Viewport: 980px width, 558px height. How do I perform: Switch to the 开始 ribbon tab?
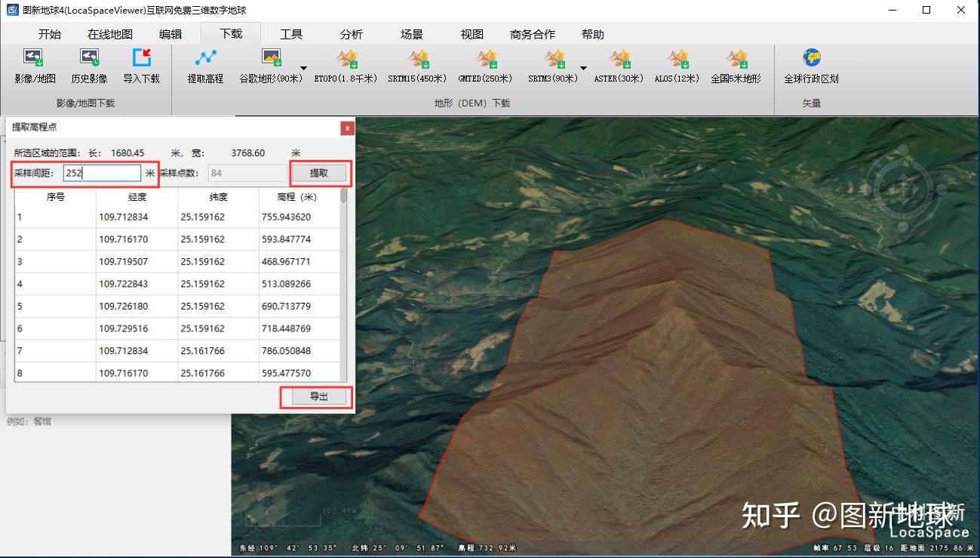(x=50, y=34)
